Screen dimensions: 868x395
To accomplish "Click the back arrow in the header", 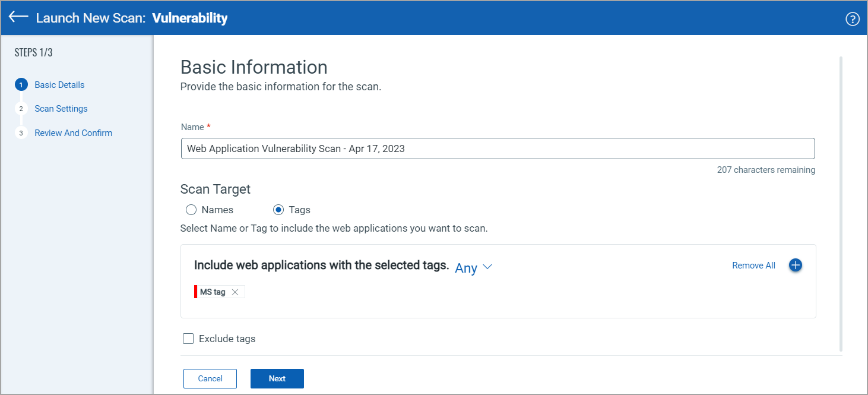I will pos(18,17).
